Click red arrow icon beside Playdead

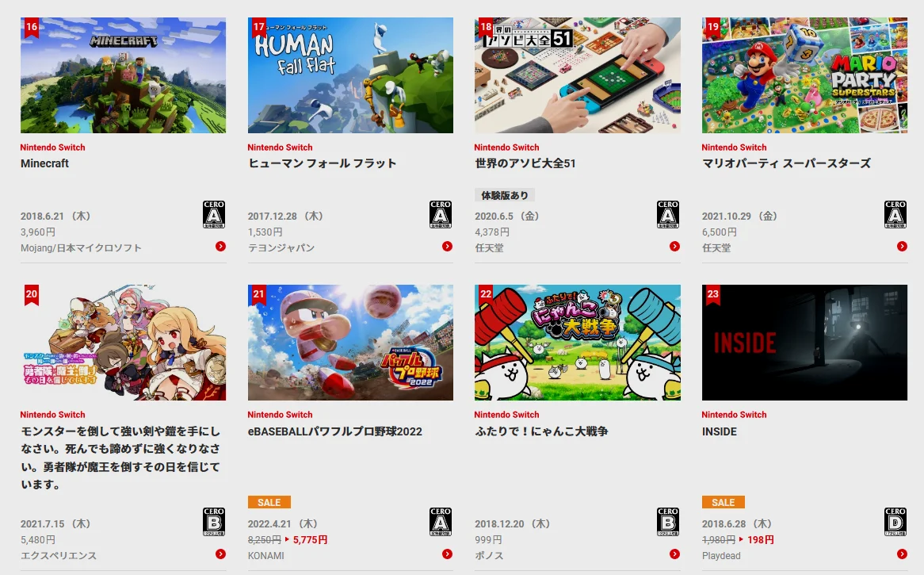tap(902, 554)
